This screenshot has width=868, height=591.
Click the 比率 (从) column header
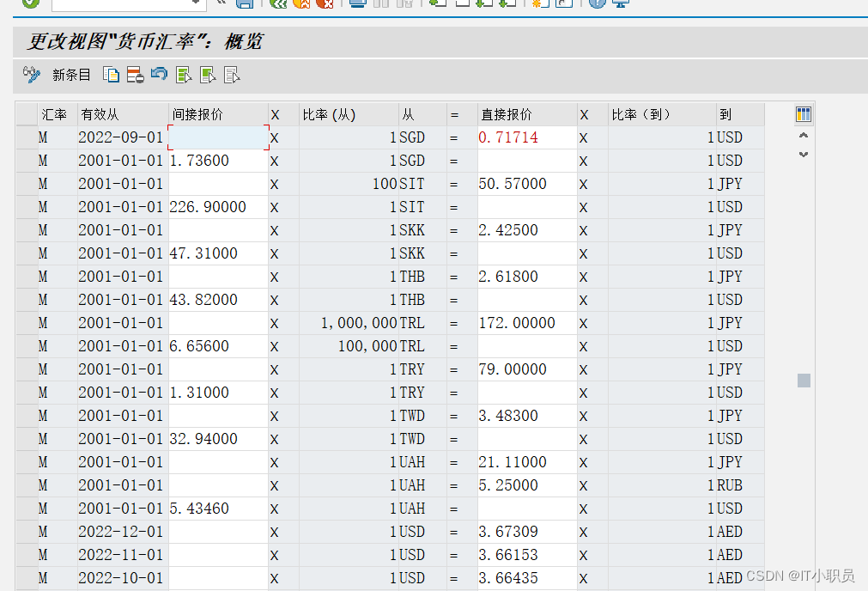coord(349,114)
